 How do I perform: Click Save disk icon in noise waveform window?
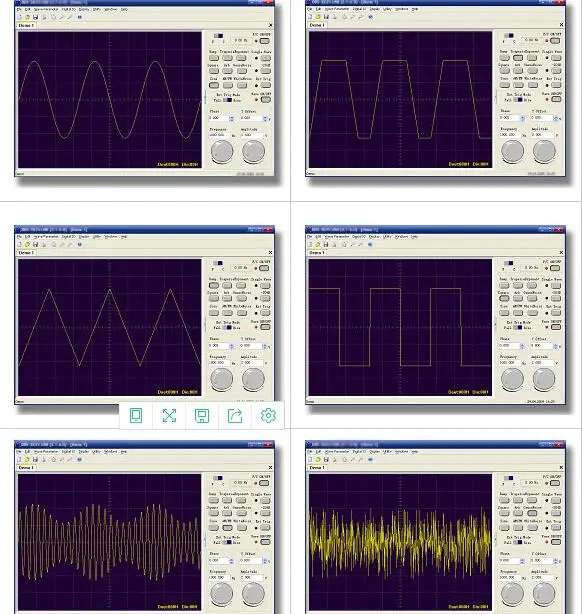pyautogui.click(x=326, y=459)
